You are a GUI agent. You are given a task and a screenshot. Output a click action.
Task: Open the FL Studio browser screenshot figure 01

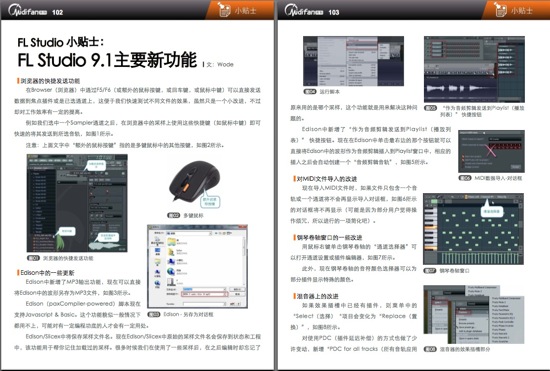77,203
